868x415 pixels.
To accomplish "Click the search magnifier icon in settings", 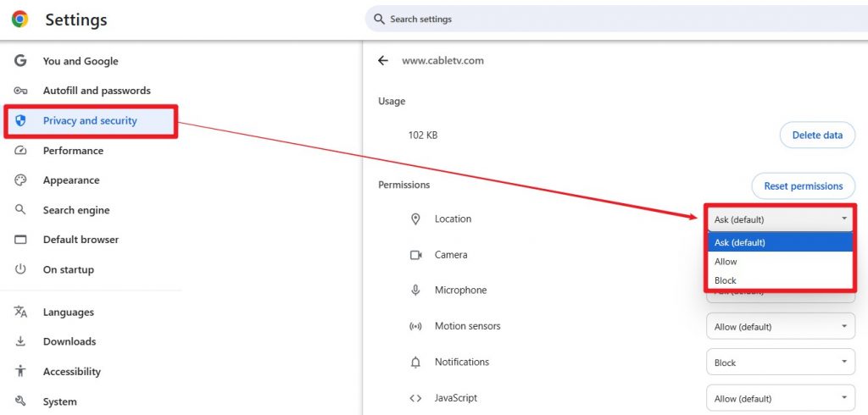I will click(x=379, y=19).
